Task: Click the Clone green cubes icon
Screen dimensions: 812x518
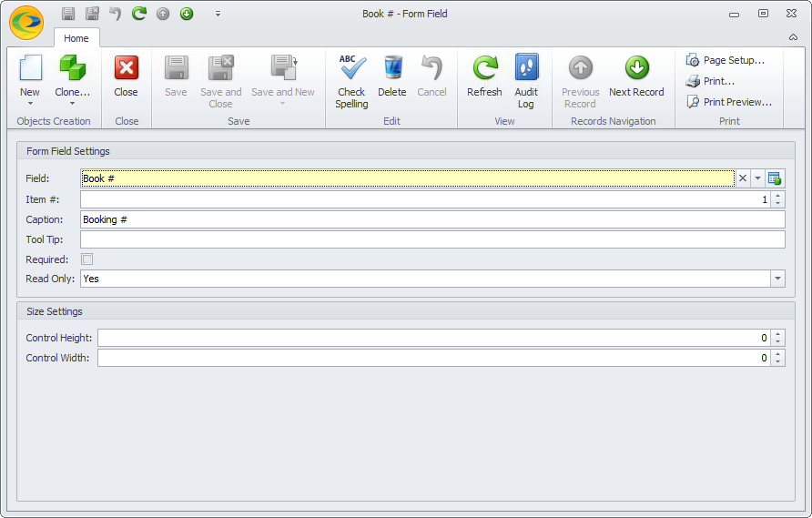Action: click(73, 68)
